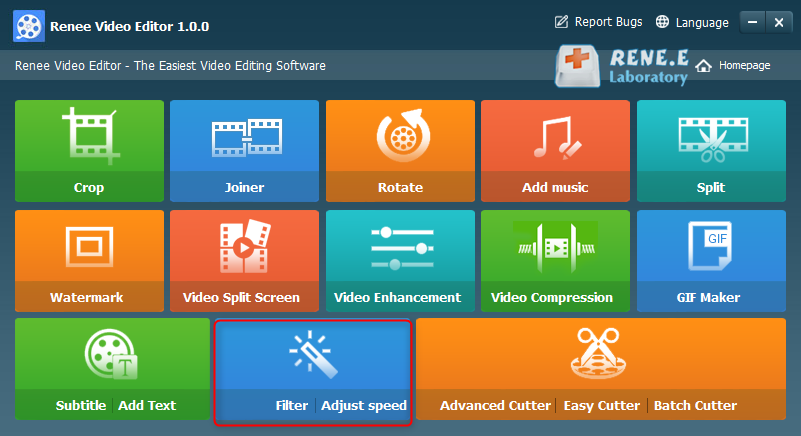The image size is (801, 436).
Task: Choose the Add Text option
Action: coord(147,405)
